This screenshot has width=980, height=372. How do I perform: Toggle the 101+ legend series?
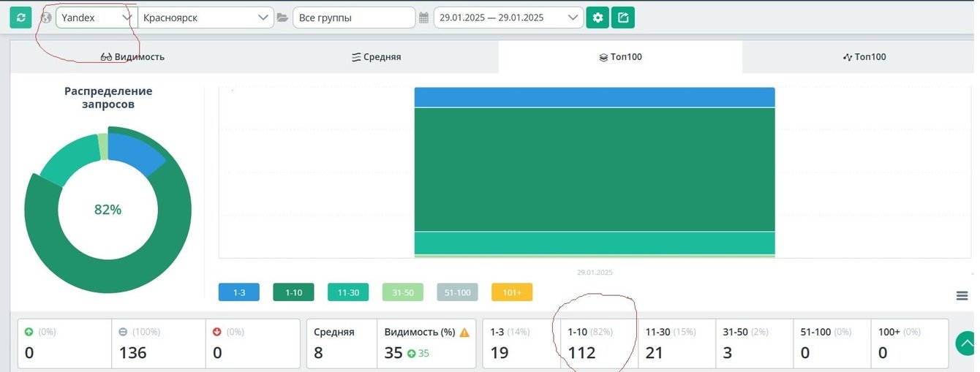[x=512, y=292]
